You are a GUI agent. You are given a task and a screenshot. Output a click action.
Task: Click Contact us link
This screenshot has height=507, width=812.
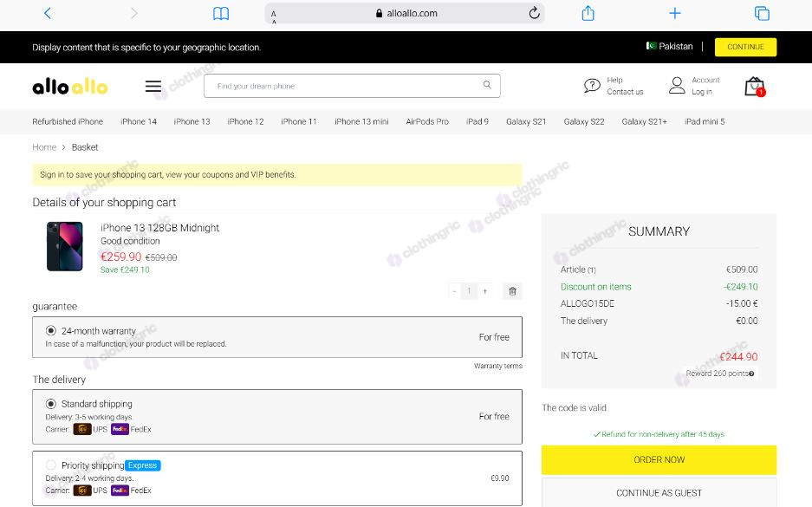[x=625, y=92]
